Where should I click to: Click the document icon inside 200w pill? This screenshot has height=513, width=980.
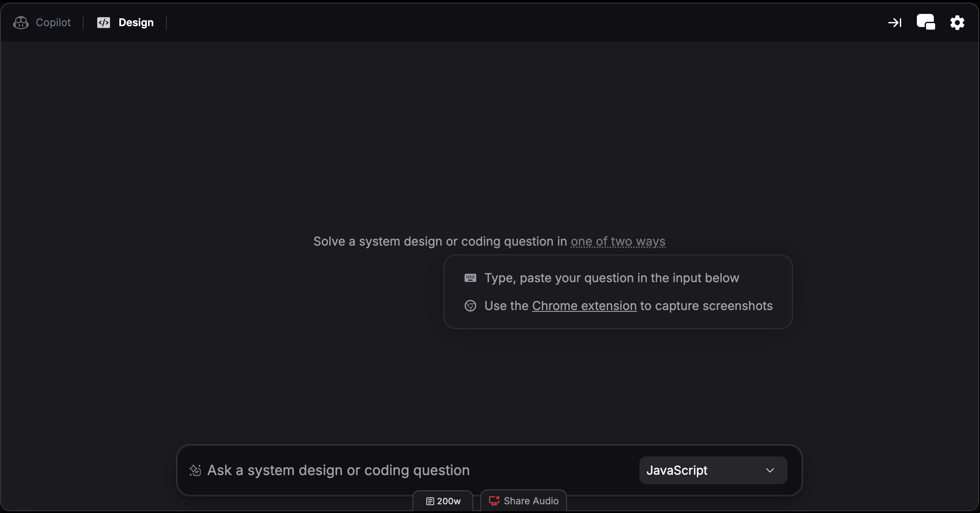pos(429,501)
